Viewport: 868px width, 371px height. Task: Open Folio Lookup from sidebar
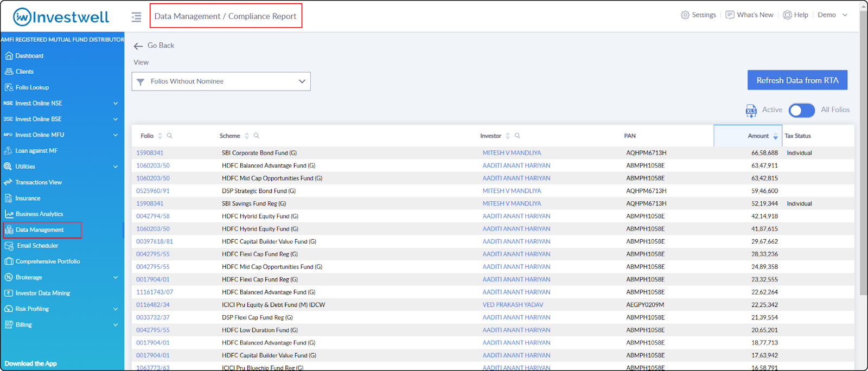32,87
